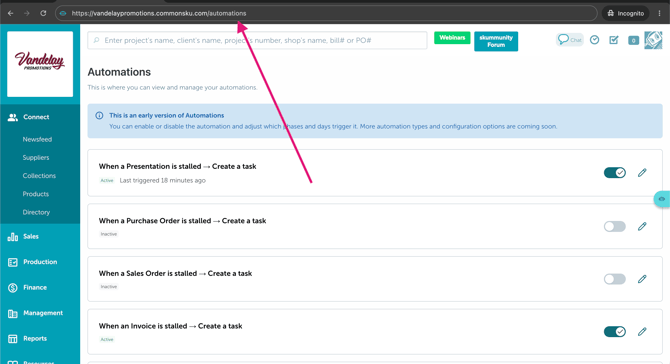Open the notes edit icon in header
This screenshot has height=364, width=670.
614,40
